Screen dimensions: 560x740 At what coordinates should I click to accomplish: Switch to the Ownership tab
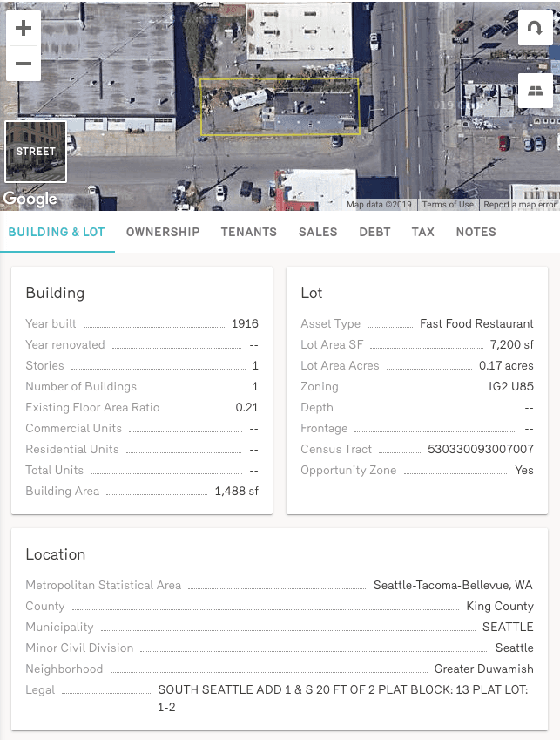163,232
